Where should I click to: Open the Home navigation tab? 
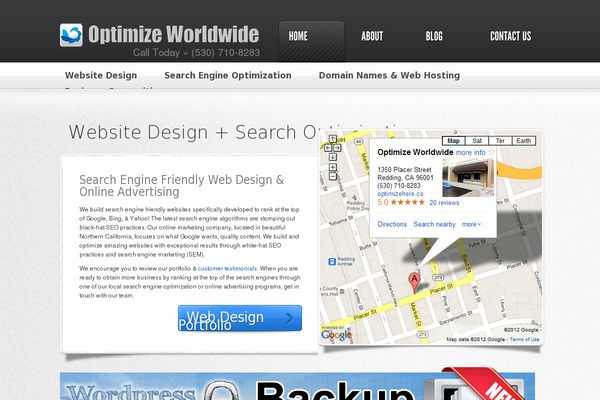click(x=311, y=41)
